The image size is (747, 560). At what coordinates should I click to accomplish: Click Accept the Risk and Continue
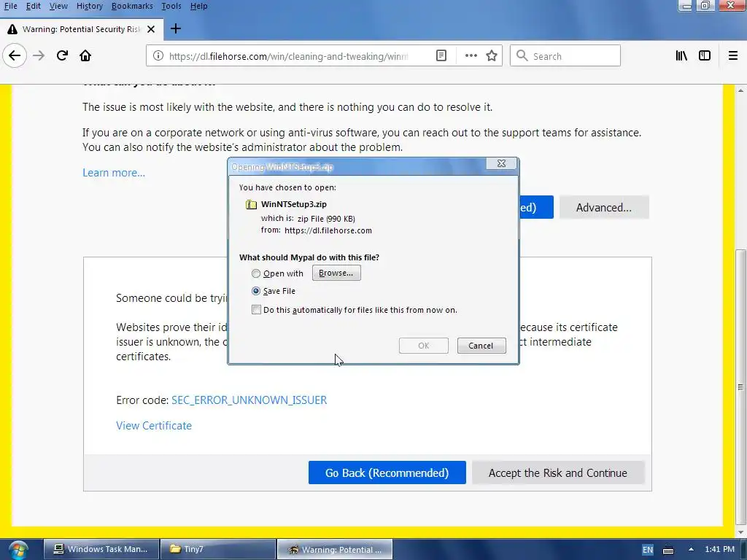(x=558, y=472)
